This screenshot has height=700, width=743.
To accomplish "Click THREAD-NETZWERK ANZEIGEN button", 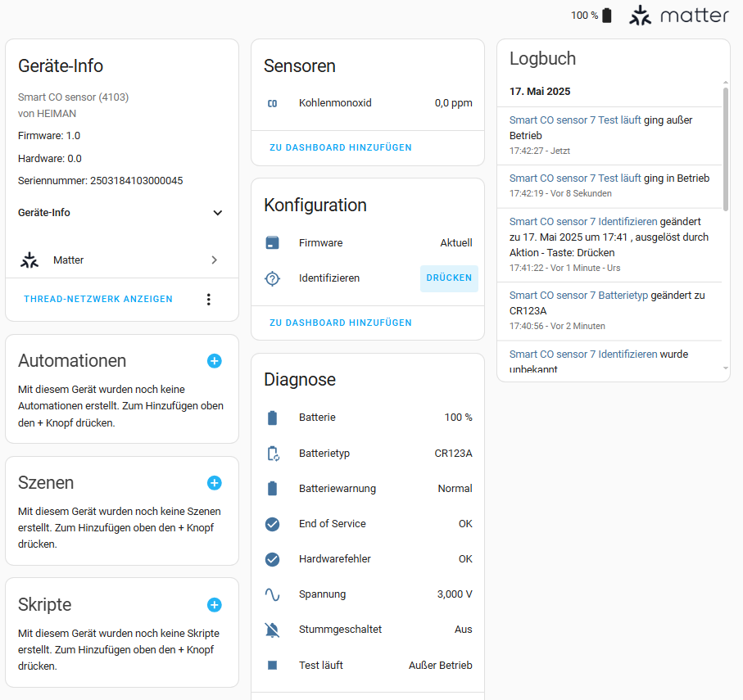I will point(98,300).
